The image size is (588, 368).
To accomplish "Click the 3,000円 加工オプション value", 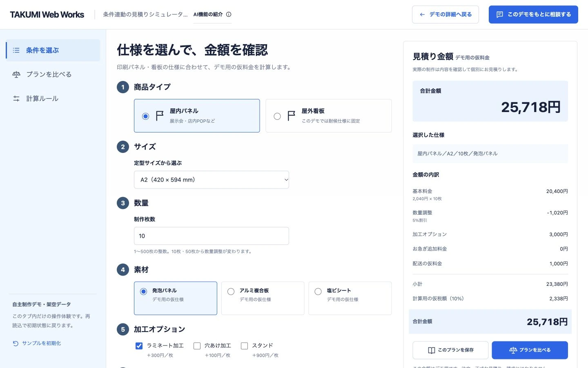I will point(559,235).
